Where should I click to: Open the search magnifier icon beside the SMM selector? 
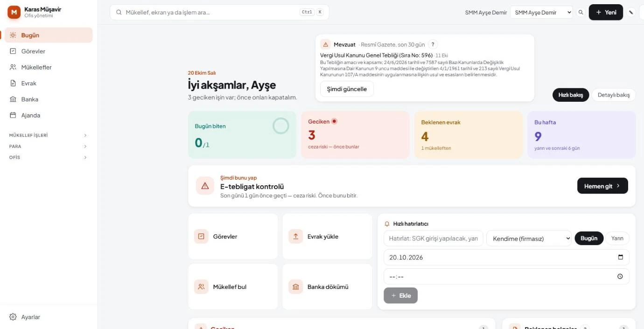581,13
